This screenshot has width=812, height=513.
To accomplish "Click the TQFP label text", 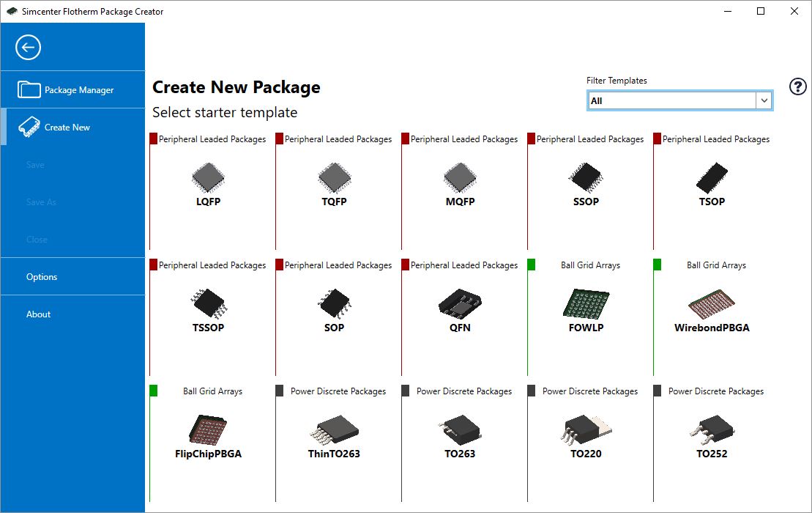I will pyautogui.click(x=334, y=202).
